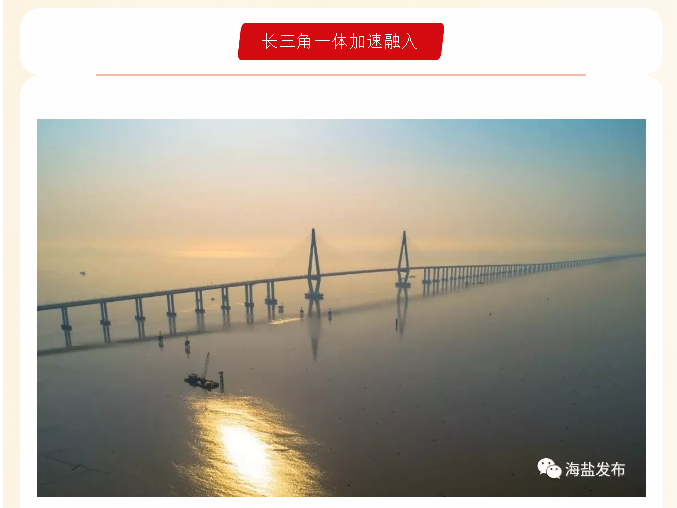
Task: Click the bright sun reflection on the water
Action: 246,449
